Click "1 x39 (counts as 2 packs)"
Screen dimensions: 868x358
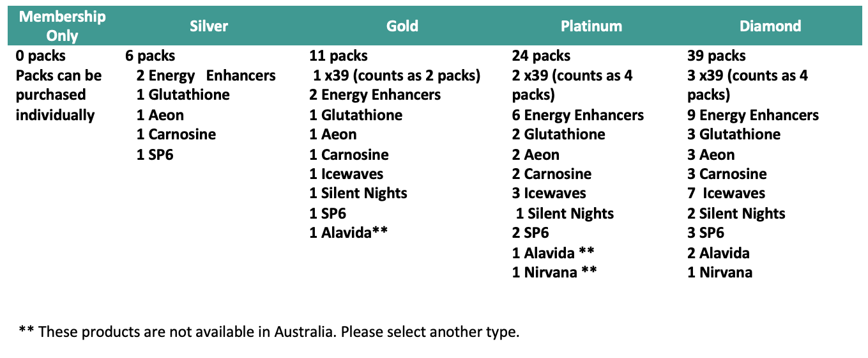[396, 75]
